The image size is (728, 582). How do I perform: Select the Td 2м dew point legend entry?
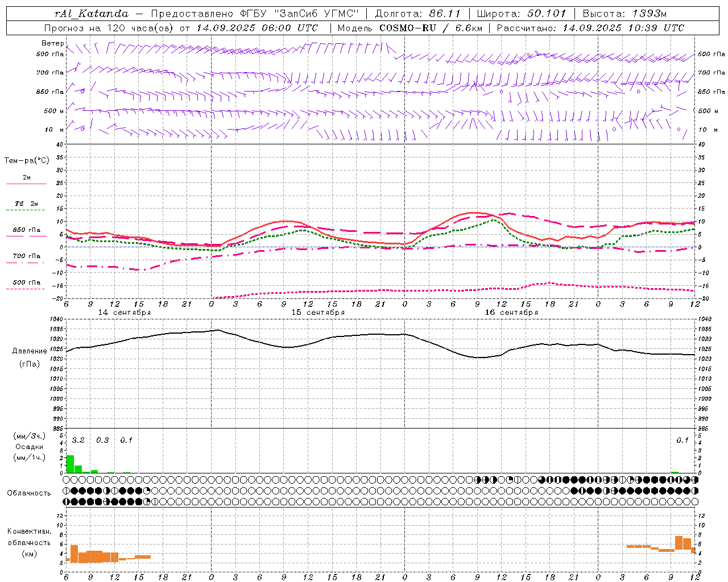point(27,203)
